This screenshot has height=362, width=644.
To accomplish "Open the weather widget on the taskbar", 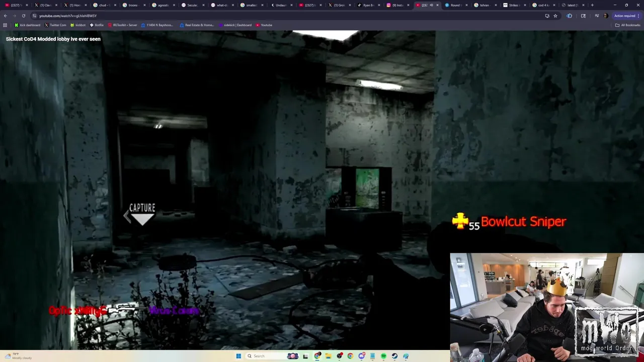I will pyautogui.click(x=18, y=356).
